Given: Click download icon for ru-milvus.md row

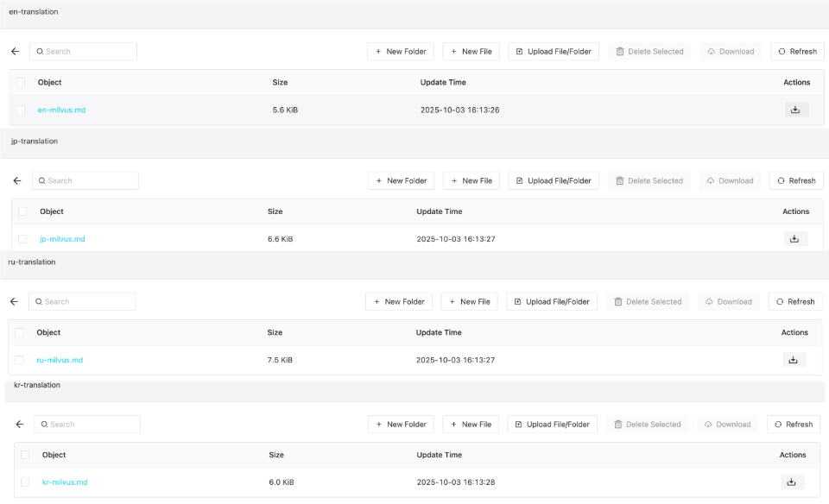Looking at the screenshot, I should (x=794, y=360).
